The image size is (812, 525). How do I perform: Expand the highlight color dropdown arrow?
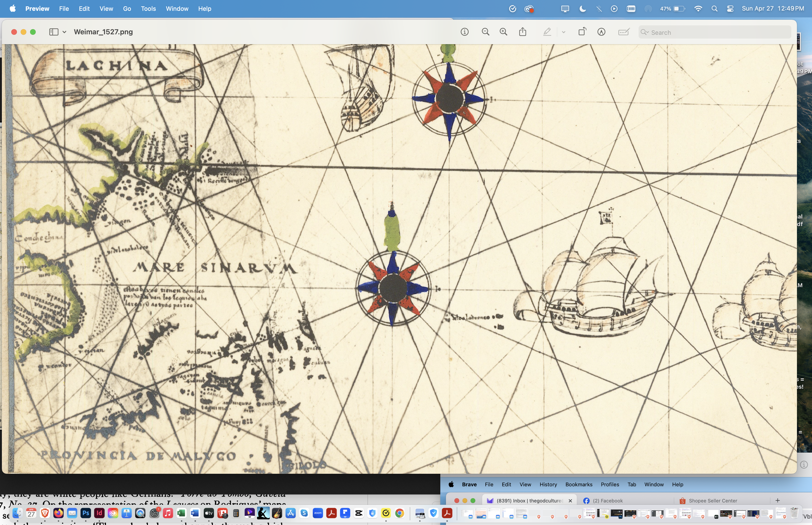pyautogui.click(x=564, y=32)
